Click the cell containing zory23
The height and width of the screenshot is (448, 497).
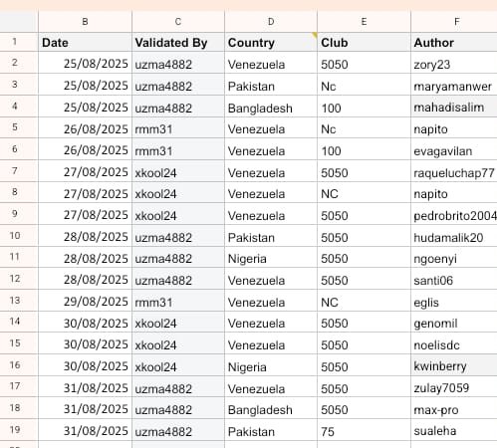(454, 64)
